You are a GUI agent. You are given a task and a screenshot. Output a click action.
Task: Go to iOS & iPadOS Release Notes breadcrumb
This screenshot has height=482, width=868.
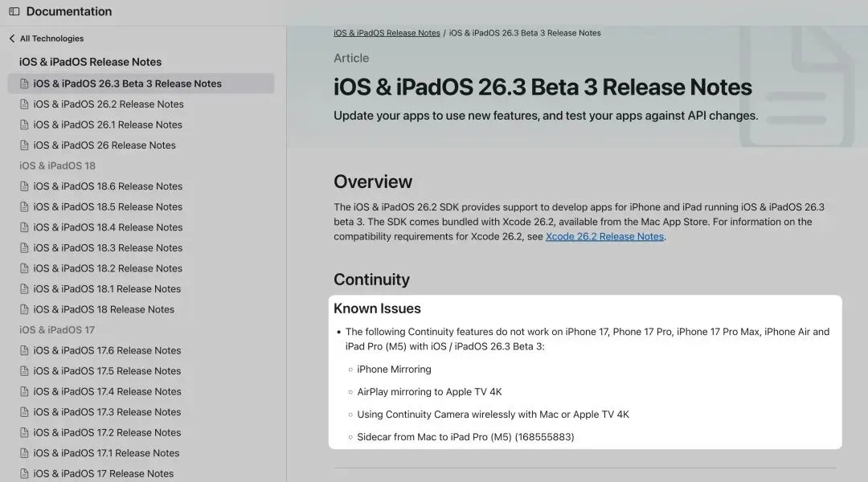[387, 33]
